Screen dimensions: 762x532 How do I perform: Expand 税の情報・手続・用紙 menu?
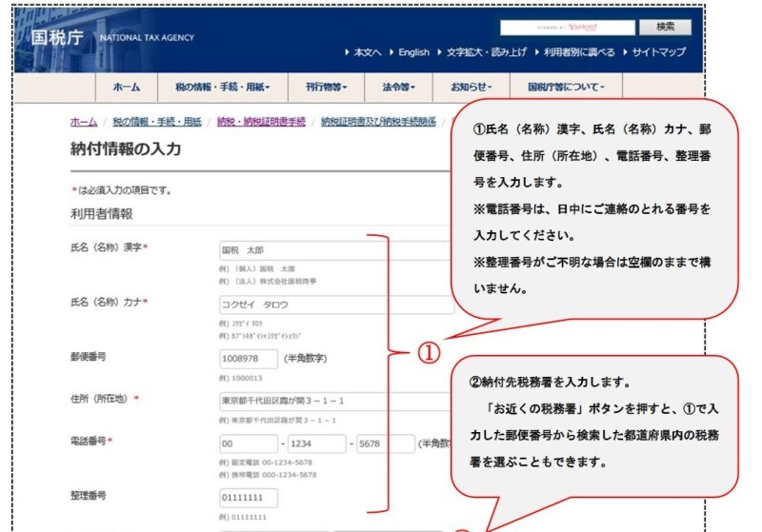click(223, 88)
